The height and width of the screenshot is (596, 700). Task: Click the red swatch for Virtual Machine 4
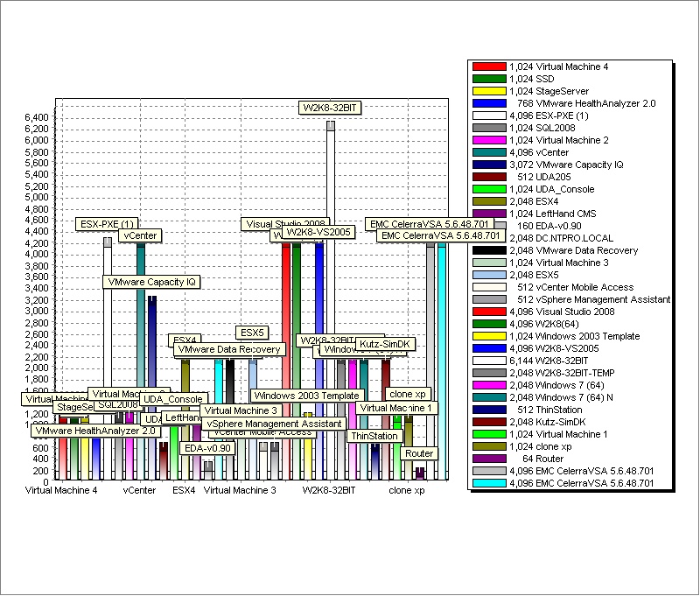point(489,67)
